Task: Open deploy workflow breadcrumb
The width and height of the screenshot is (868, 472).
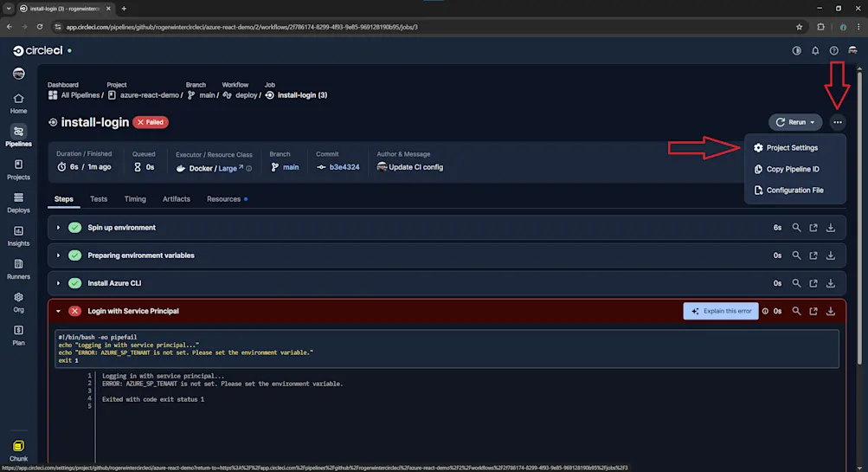Action: pos(241,95)
